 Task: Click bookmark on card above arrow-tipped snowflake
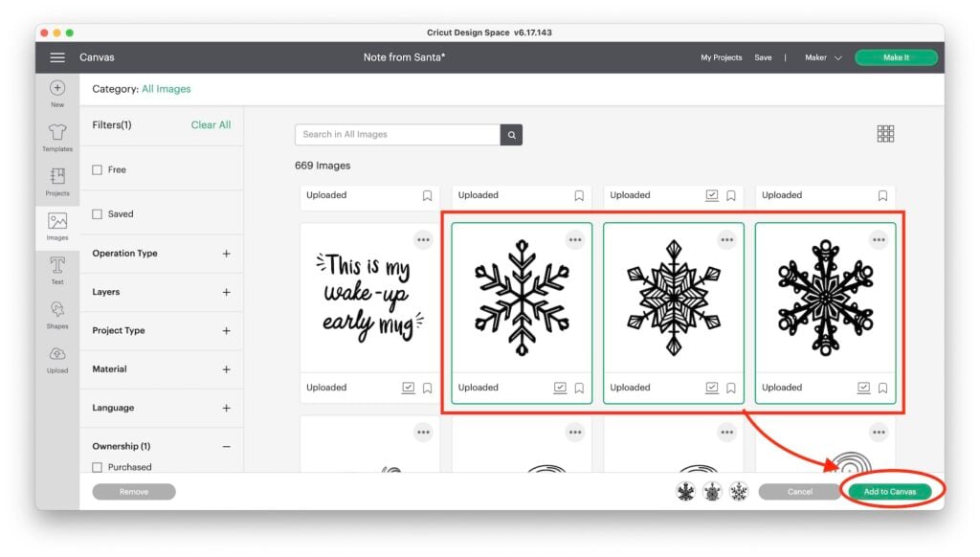click(x=579, y=195)
